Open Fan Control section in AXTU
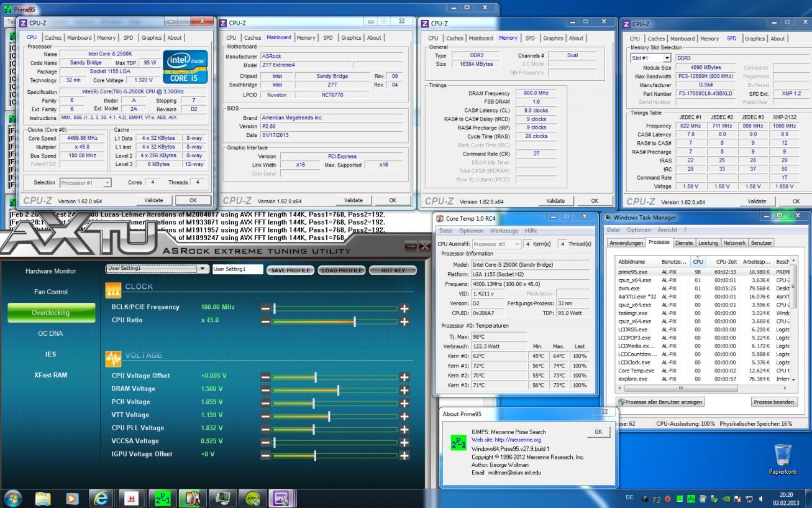This screenshot has height=508, width=812. pyautogui.click(x=51, y=292)
